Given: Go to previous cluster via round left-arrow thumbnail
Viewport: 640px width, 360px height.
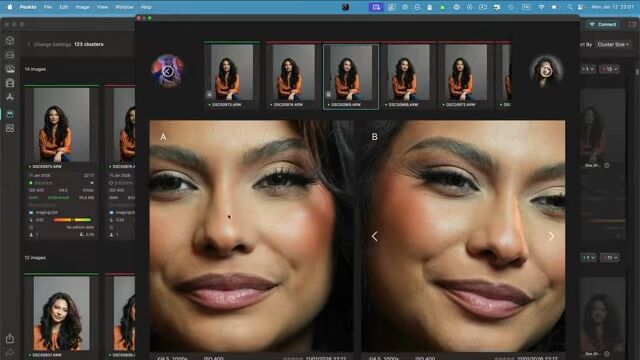Looking at the screenshot, I should point(167,71).
